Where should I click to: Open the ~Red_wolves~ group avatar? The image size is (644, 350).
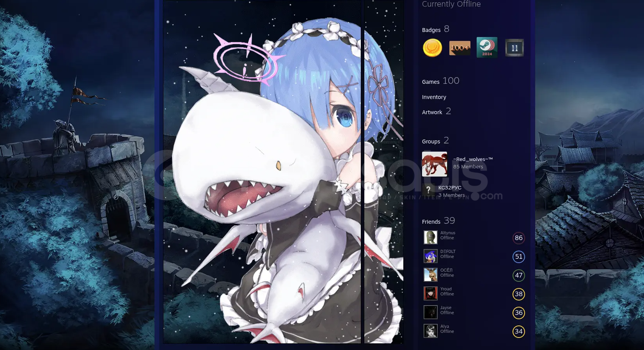coord(435,164)
